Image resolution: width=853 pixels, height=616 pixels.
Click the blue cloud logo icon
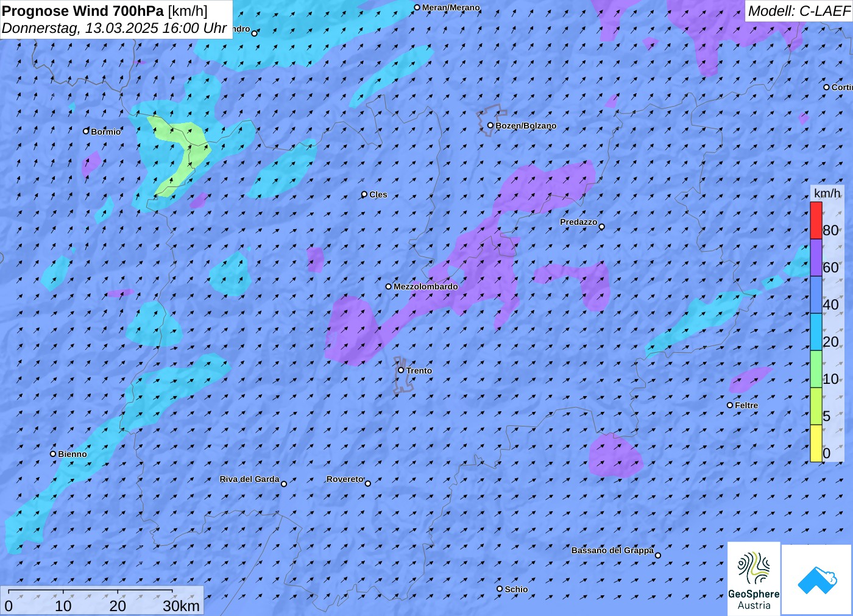coord(817,579)
